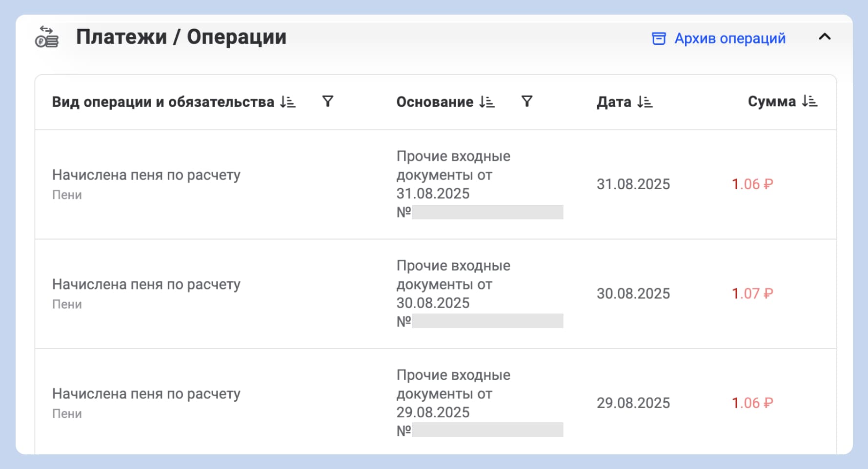Sort operations by Сумма
Screen dimensions: 868x469
809,101
